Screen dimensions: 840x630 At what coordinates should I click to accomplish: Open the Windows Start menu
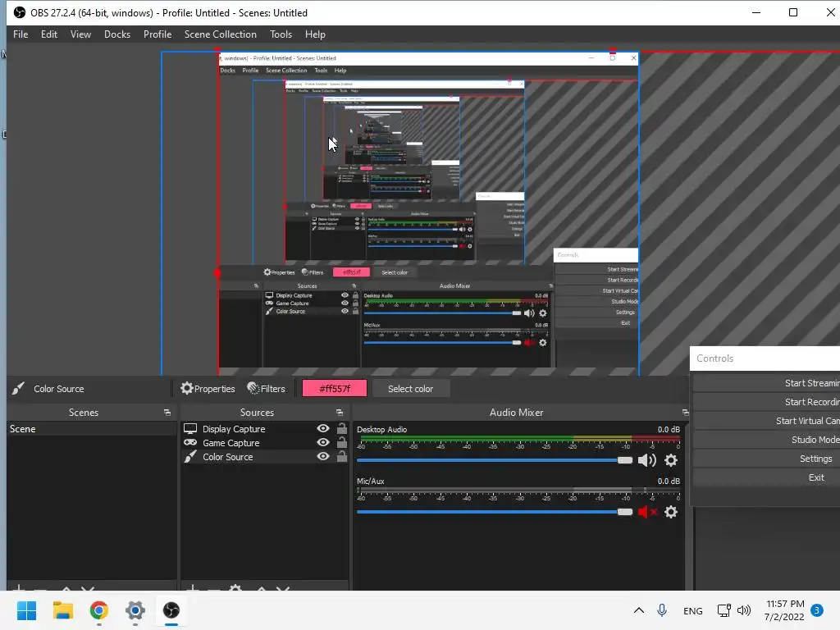tap(26, 610)
